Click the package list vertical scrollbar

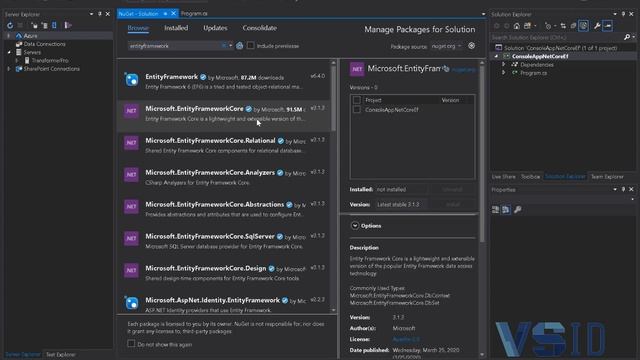tap(333, 98)
